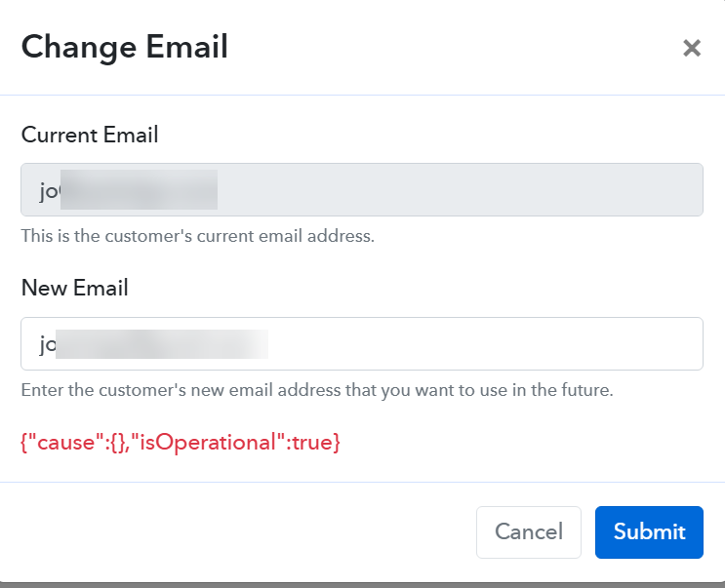Click the "New Email" field label
Screen dimensions: 725x588
click(x=75, y=289)
